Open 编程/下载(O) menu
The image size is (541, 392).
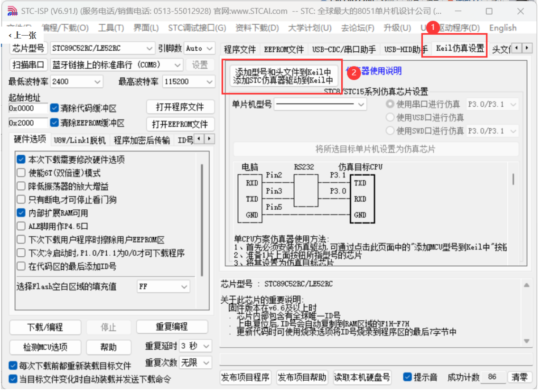pos(65,28)
